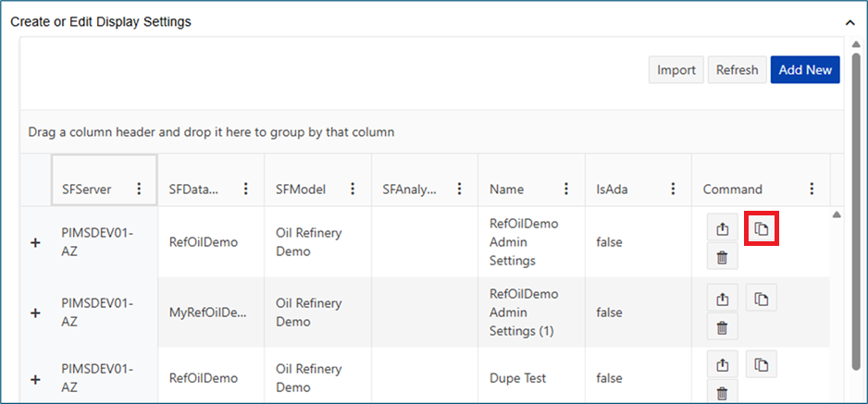Expand the first PIMSDEV01-AZ row details
This screenshot has height=404, width=868.
point(36,242)
